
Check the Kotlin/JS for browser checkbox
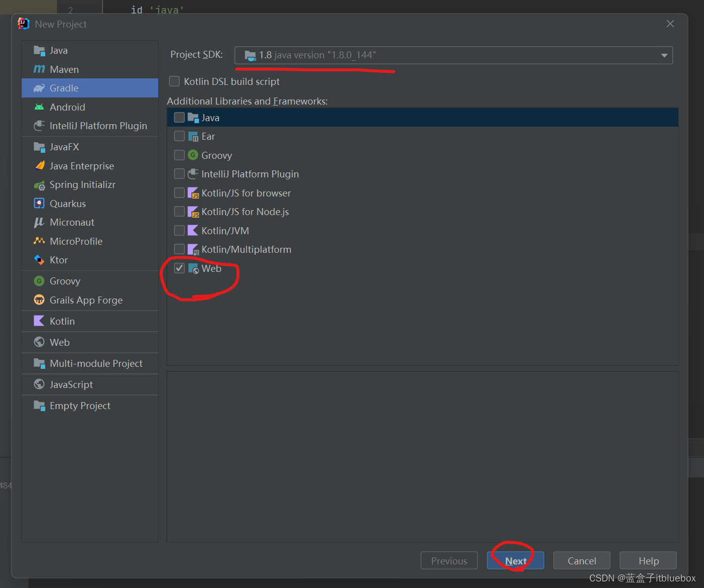pyautogui.click(x=179, y=193)
